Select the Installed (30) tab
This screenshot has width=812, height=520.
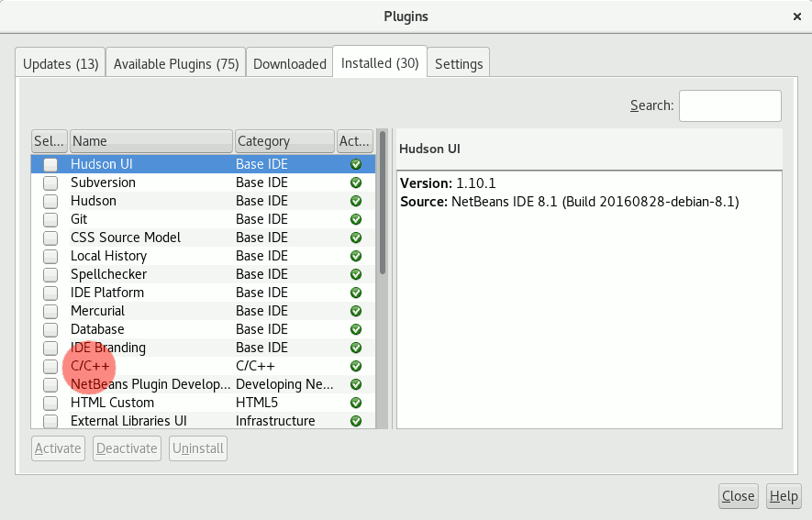tap(380, 62)
